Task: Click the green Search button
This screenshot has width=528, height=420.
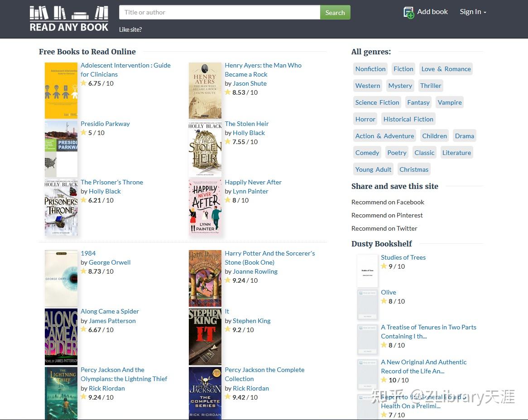Action: pyautogui.click(x=335, y=13)
